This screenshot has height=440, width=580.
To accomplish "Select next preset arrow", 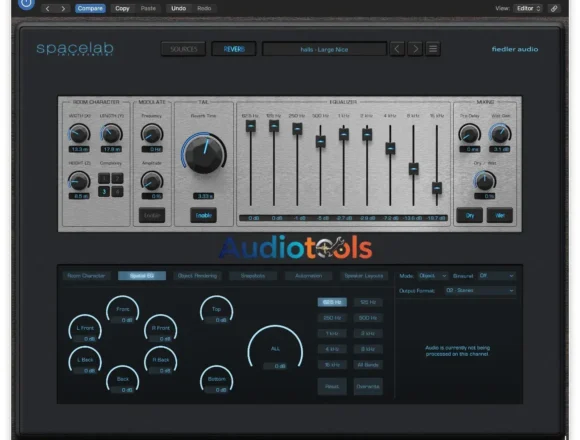I will 415,49.
